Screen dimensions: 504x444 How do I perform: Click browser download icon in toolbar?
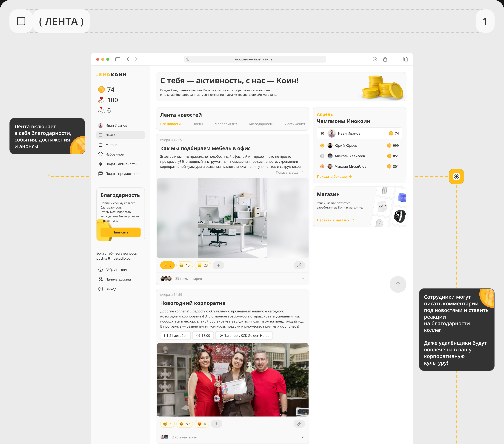click(x=375, y=59)
